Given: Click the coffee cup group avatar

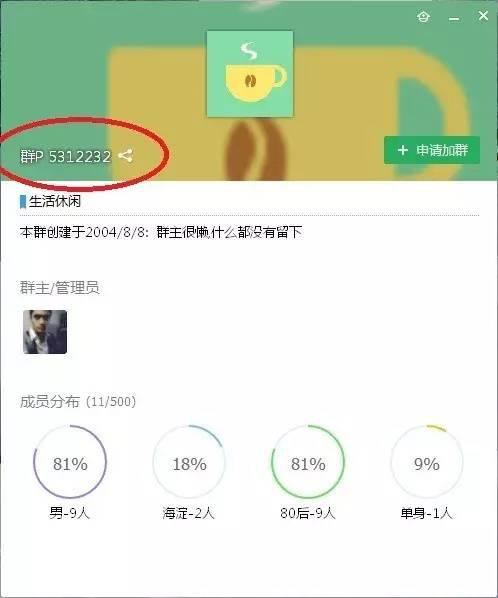Looking at the screenshot, I should (x=250, y=74).
